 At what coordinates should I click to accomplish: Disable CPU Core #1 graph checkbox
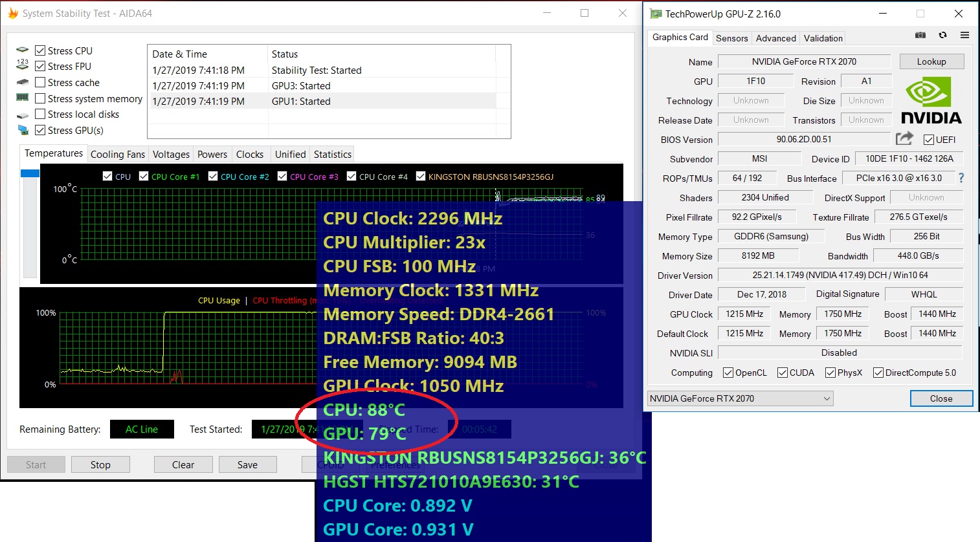pyautogui.click(x=144, y=176)
